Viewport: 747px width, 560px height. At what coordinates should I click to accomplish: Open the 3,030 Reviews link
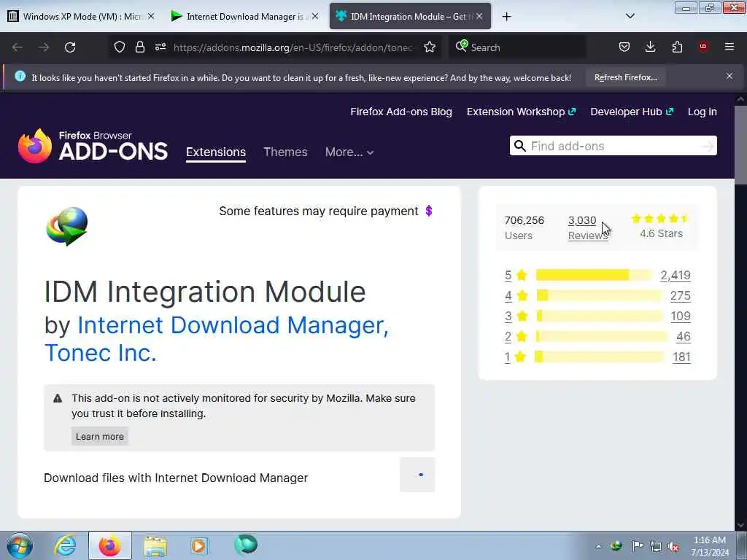click(588, 227)
